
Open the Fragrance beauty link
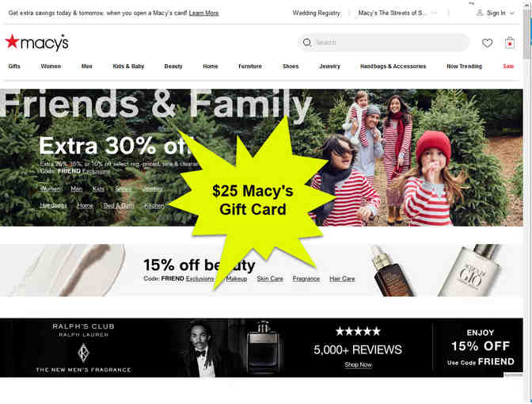(306, 279)
